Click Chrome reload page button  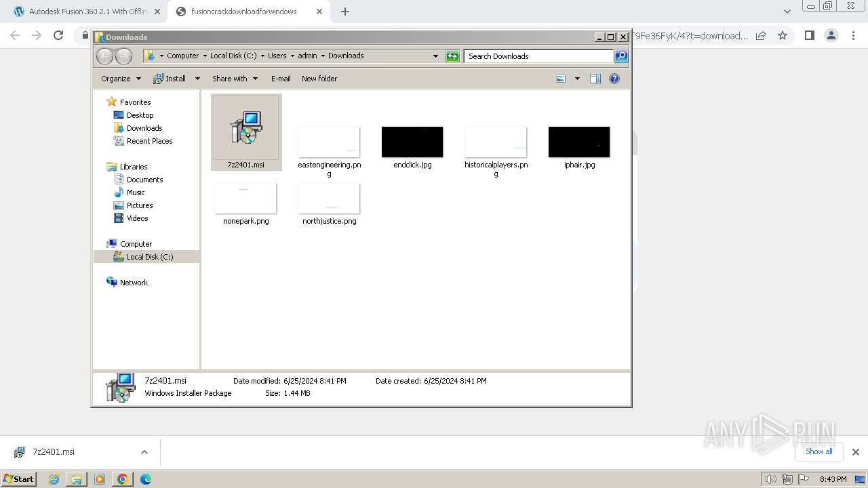58,36
